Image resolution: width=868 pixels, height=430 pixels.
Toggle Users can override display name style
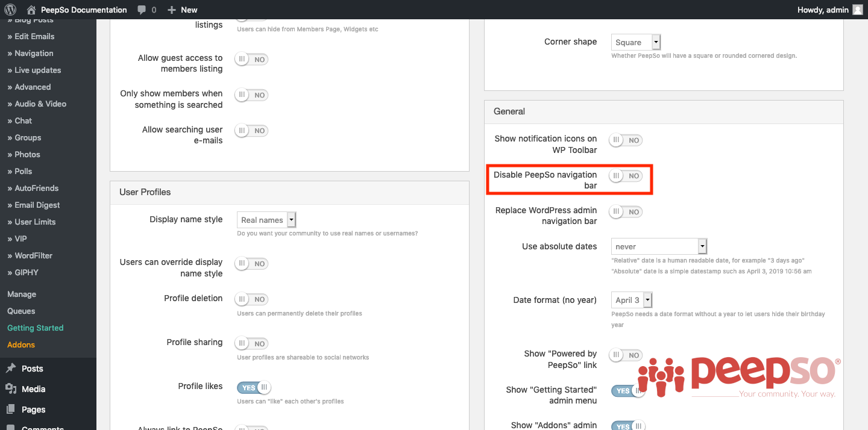click(x=251, y=264)
